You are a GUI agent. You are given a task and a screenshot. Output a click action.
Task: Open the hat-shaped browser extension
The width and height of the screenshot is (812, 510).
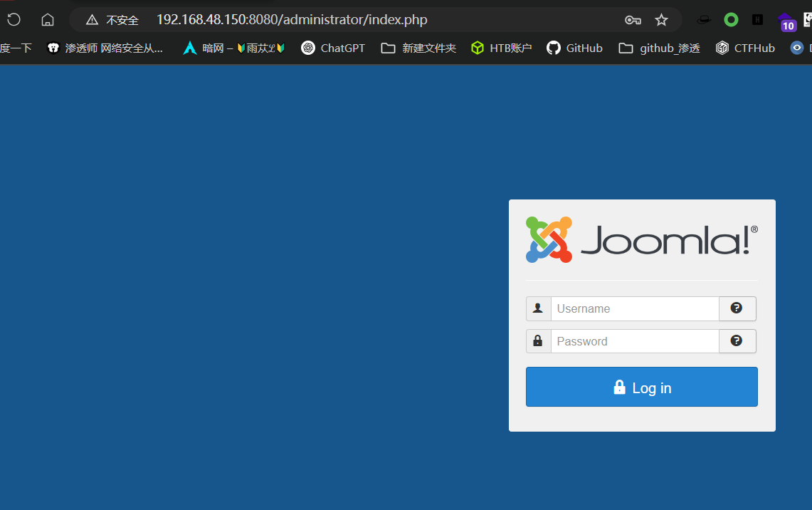pos(704,20)
